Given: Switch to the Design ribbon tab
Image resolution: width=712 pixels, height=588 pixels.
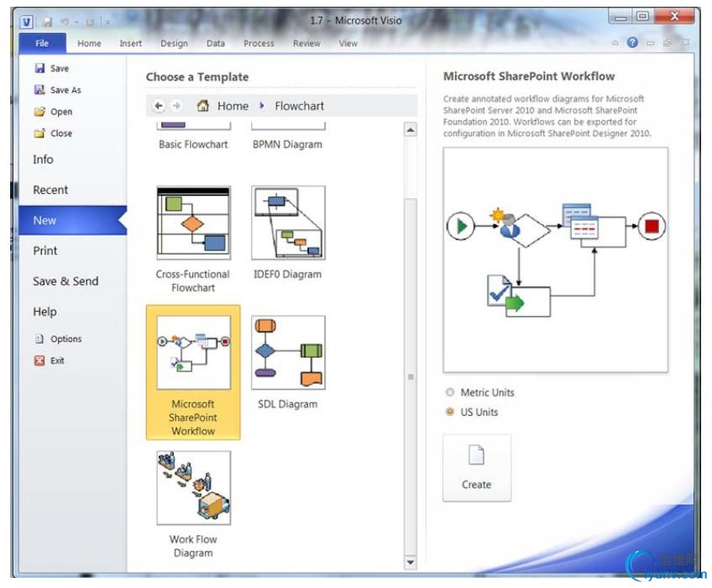Looking at the screenshot, I should pos(174,44).
